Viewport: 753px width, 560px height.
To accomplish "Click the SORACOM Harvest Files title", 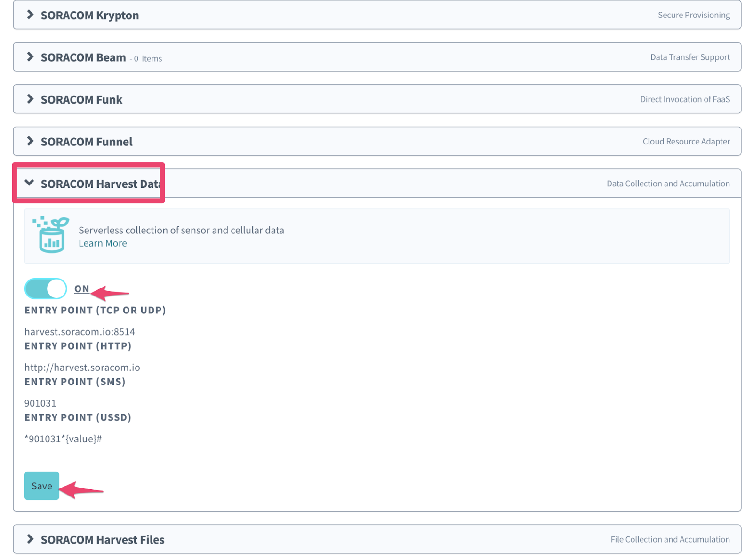I will (x=103, y=540).
